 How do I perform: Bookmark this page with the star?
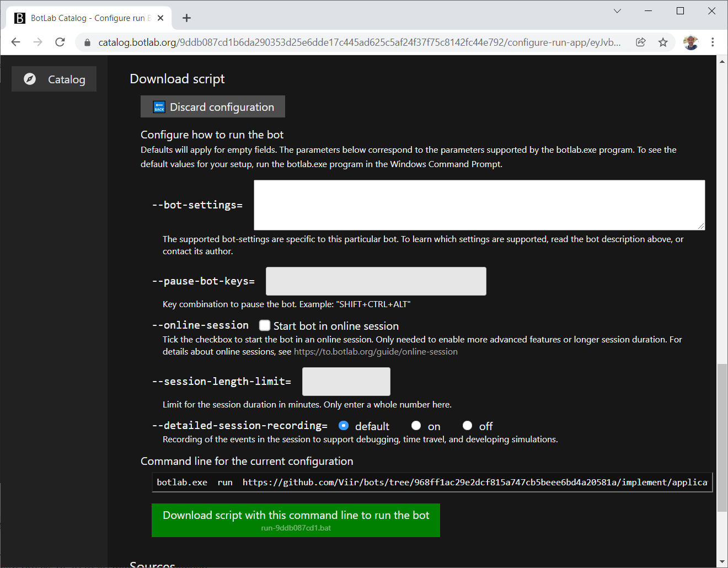point(663,42)
